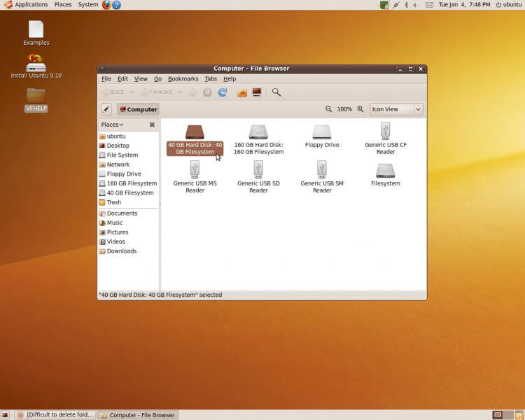525x420 pixels.
Task: Open 40 GB Filesystem in sidebar
Action: (x=128, y=192)
